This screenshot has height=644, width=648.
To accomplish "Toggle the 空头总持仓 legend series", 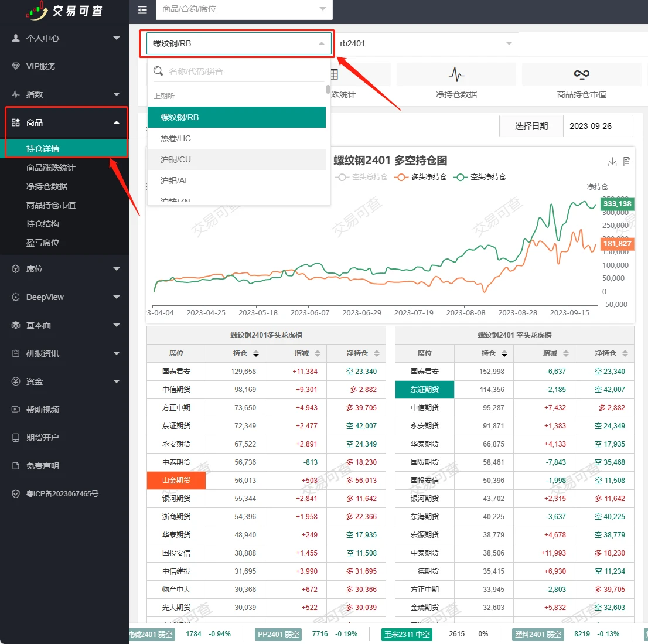I will [x=361, y=177].
